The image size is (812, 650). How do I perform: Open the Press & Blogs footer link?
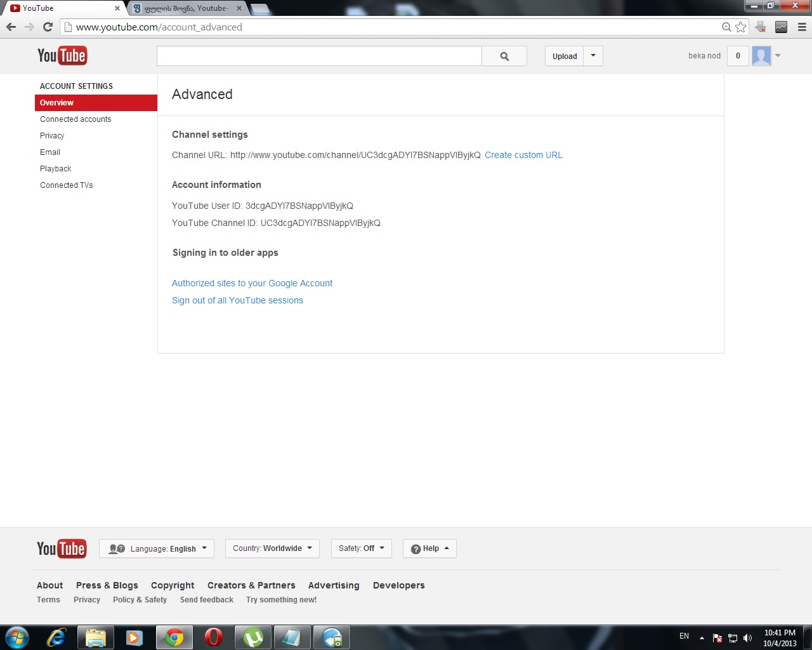tap(107, 585)
